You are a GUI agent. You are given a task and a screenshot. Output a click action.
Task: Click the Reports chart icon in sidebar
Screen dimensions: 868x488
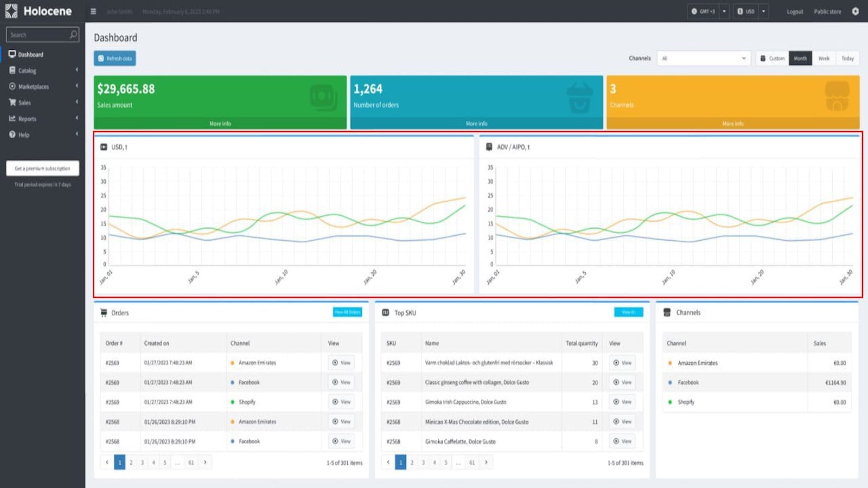click(12, 118)
